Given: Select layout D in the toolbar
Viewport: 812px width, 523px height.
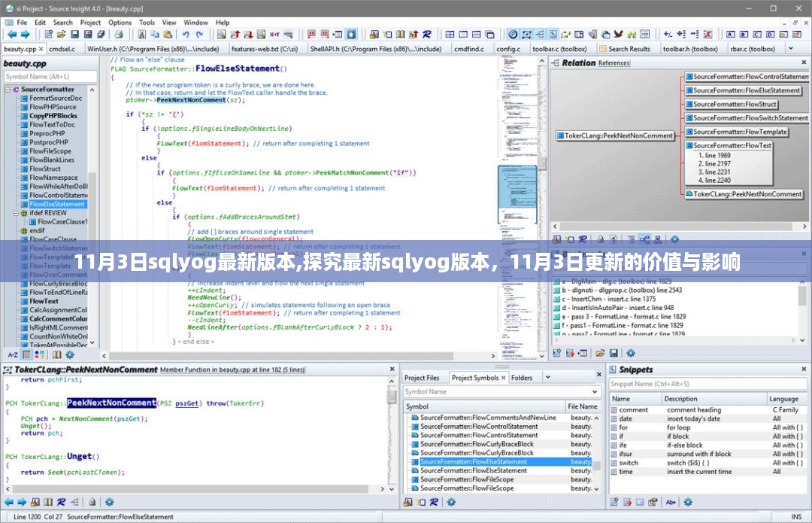Looking at the screenshot, I should [770, 35].
